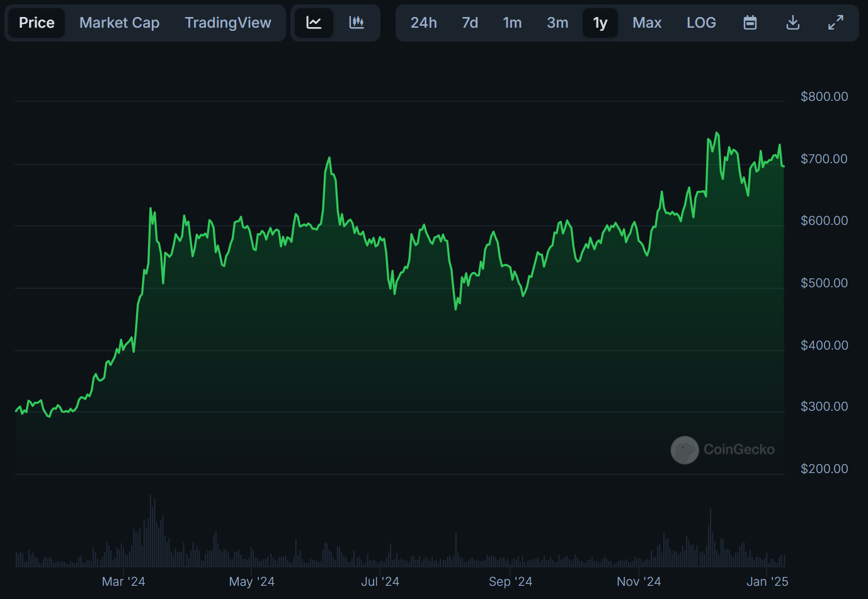Set time range to 1y
868x599 pixels.
tap(600, 23)
